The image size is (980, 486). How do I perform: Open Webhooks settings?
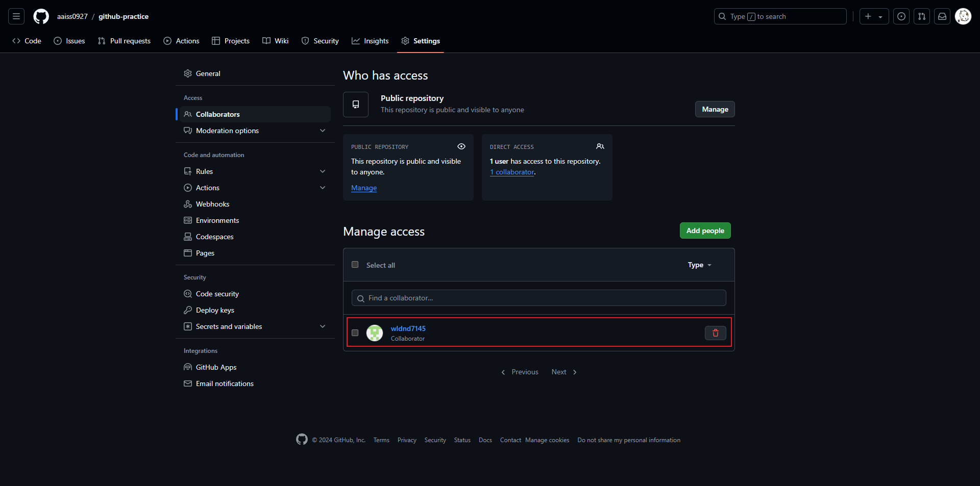(255, 204)
